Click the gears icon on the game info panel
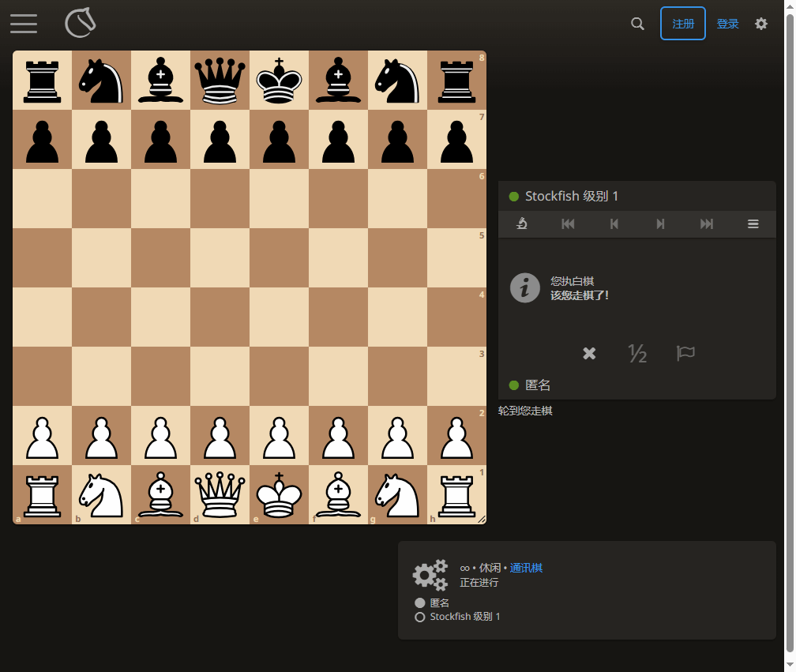The width and height of the screenshot is (796, 672). [430, 574]
